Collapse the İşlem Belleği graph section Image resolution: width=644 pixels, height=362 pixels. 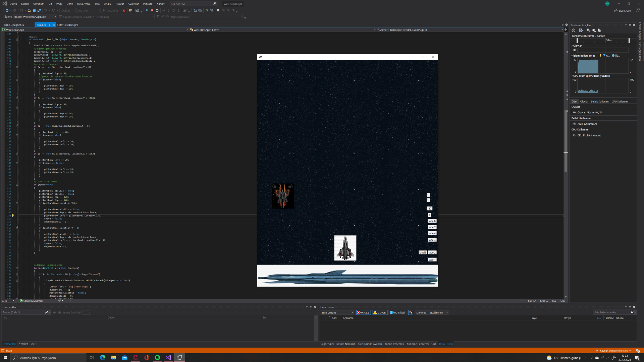(572, 56)
